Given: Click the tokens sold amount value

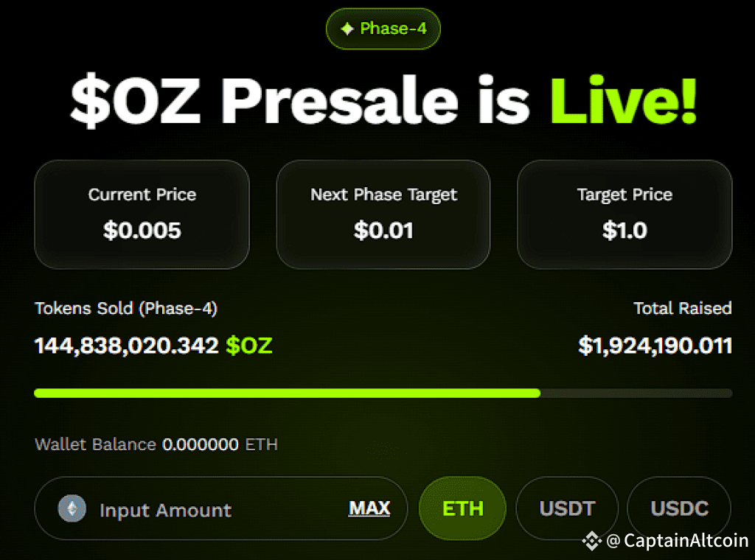Looking at the screenshot, I should click(127, 346).
